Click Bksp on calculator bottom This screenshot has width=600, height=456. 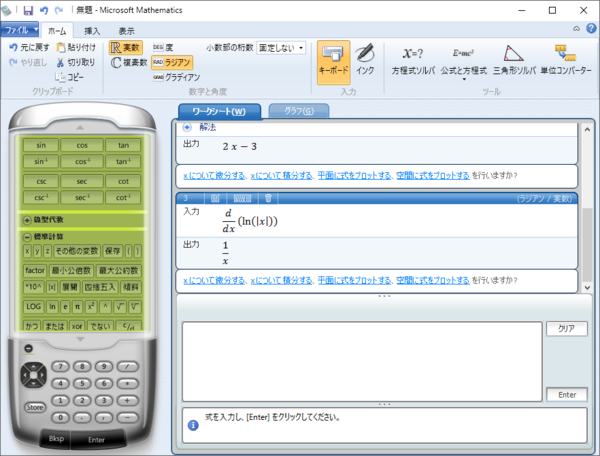tap(56, 439)
